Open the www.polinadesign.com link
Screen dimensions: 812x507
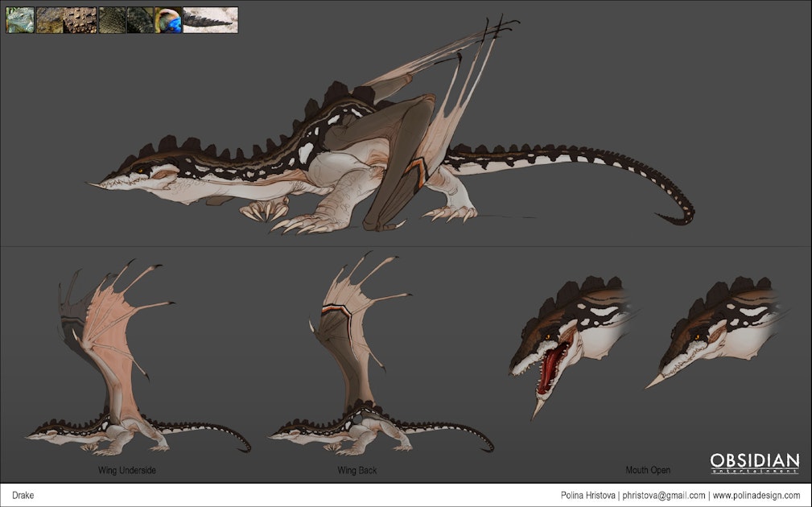pyautogui.click(x=756, y=496)
